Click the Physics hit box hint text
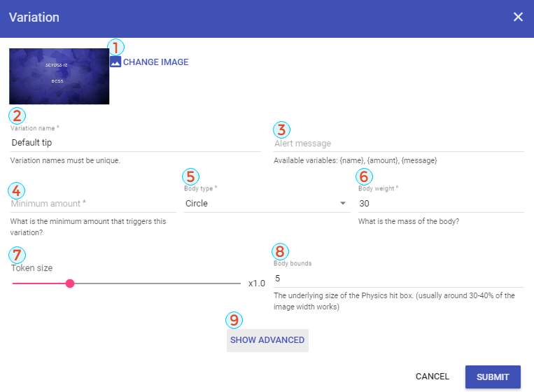The width and height of the screenshot is (534, 392). pyautogui.click(x=394, y=301)
